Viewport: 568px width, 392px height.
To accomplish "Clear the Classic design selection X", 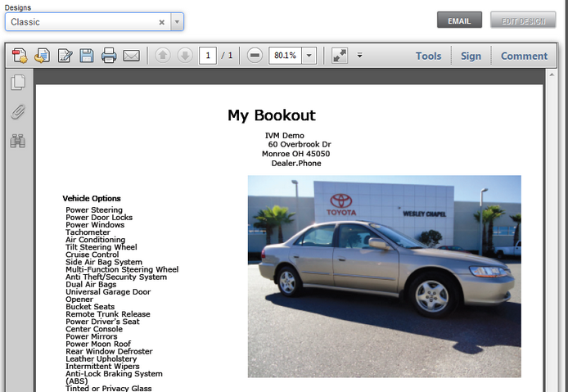I will (x=161, y=22).
